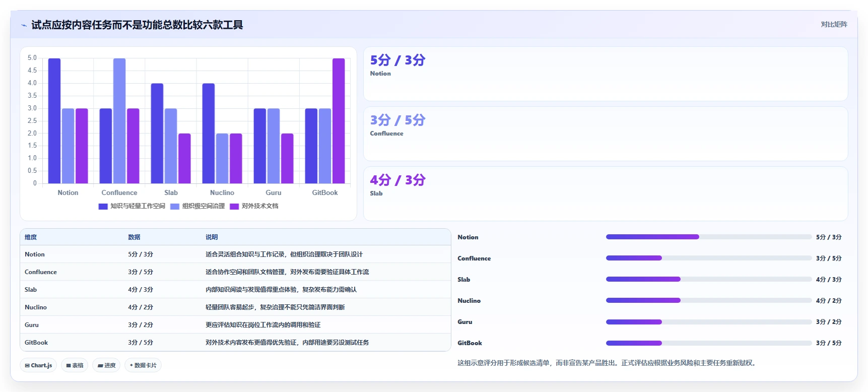
Task: Toggle the 对外技术文档 legend swatch
Action: tap(234, 206)
